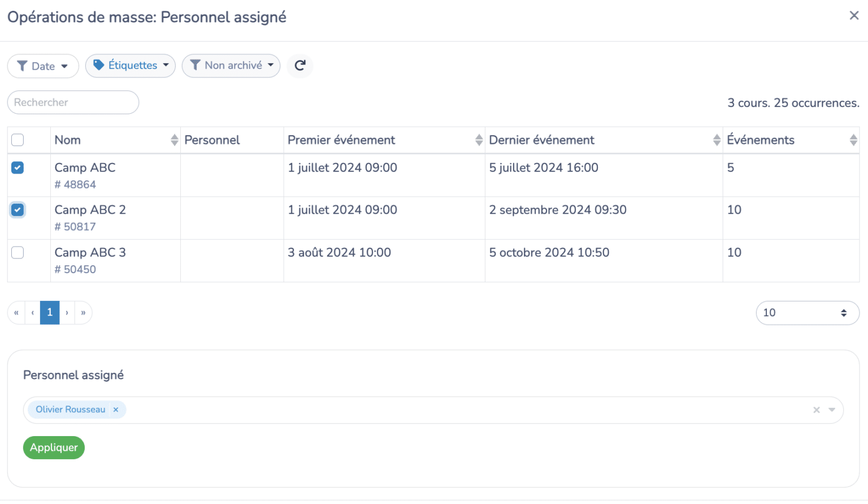Screen dimensions: 868x504
Task: Sort by Dernier événement column
Action: coord(717,140)
